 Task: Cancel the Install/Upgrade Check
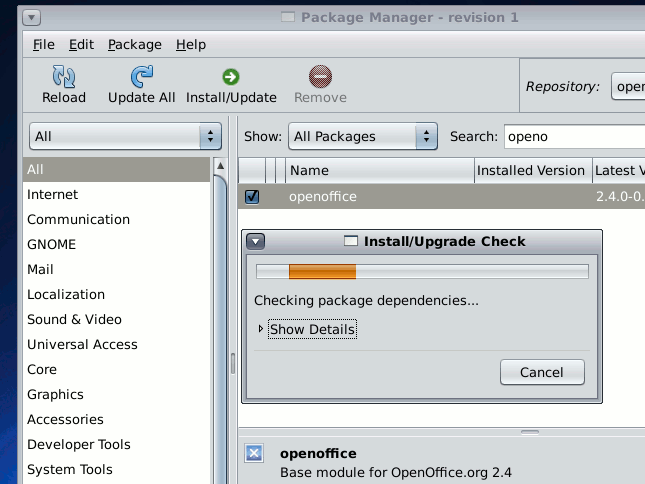pyautogui.click(x=542, y=372)
